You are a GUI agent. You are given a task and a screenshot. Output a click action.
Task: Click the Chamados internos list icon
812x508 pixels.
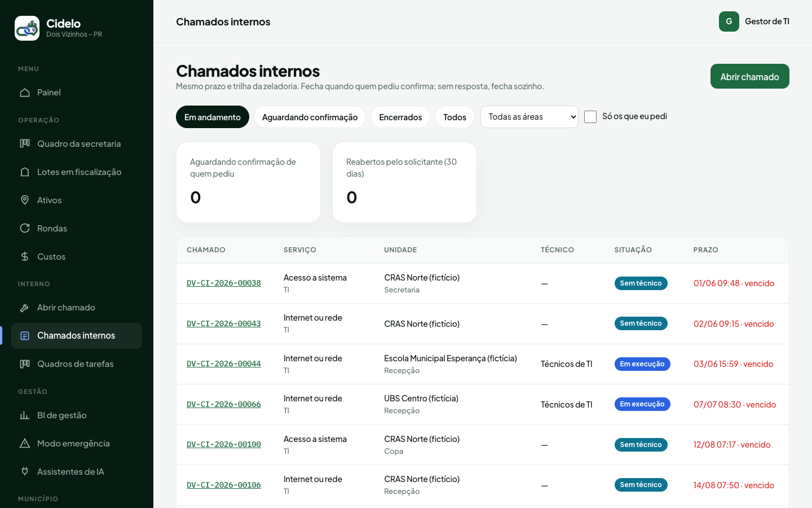point(25,336)
